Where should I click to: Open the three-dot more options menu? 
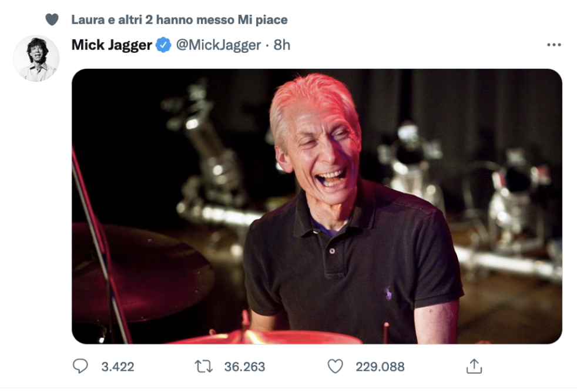[553, 45]
